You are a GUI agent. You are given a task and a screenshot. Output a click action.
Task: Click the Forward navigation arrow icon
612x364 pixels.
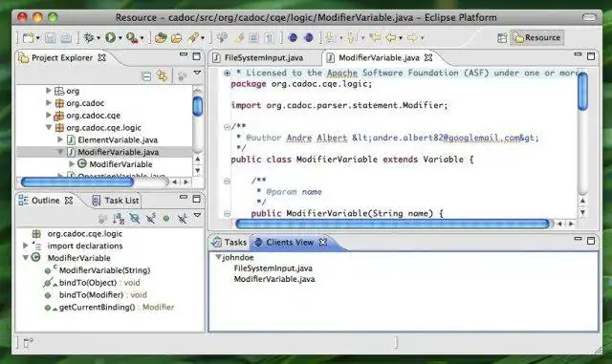point(412,38)
